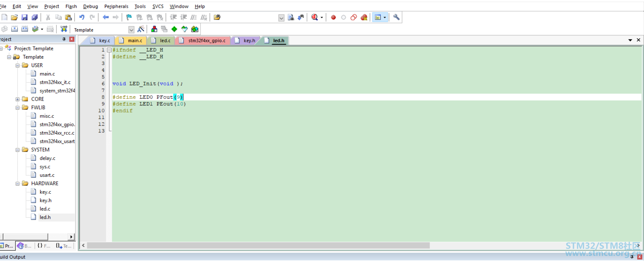Start or stop the debug session
The height and width of the screenshot is (261, 644).
tap(314, 17)
